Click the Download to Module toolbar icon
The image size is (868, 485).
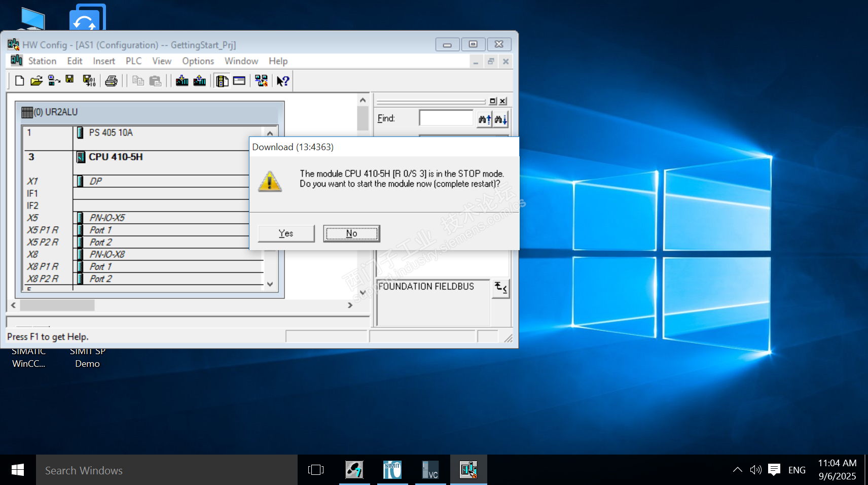click(x=182, y=81)
